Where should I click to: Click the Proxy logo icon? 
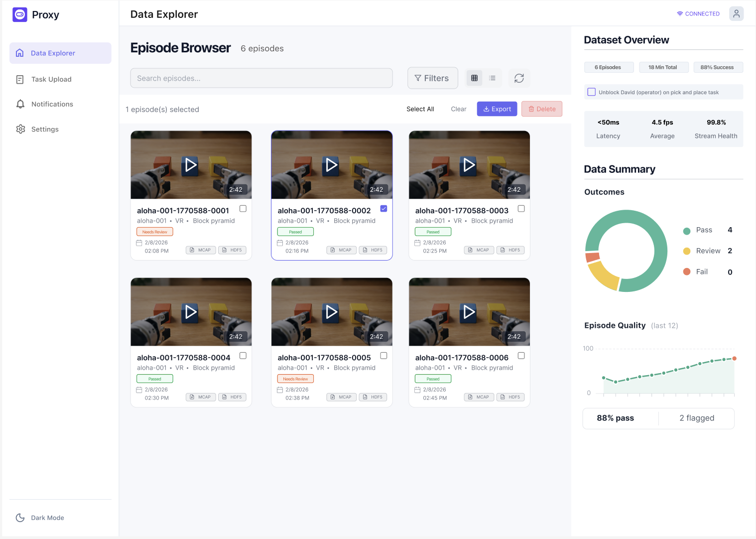(20, 14)
